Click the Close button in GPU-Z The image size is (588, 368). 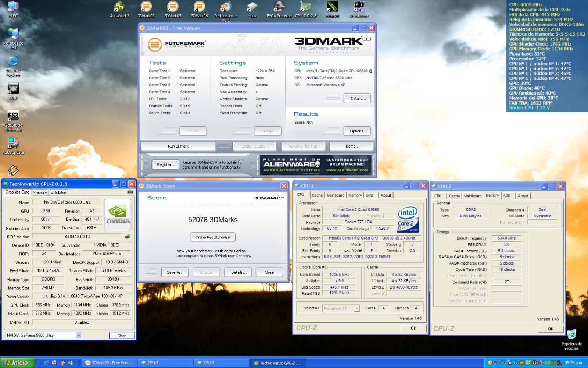122,336
